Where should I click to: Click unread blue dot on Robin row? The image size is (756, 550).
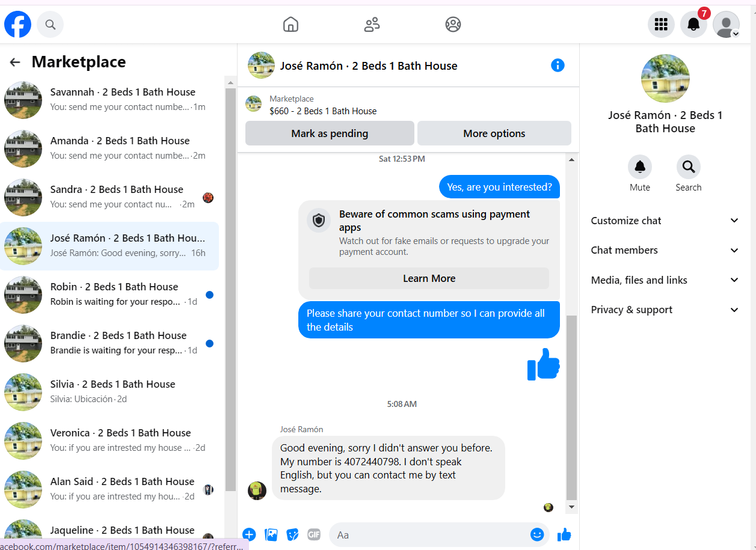click(209, 295)
